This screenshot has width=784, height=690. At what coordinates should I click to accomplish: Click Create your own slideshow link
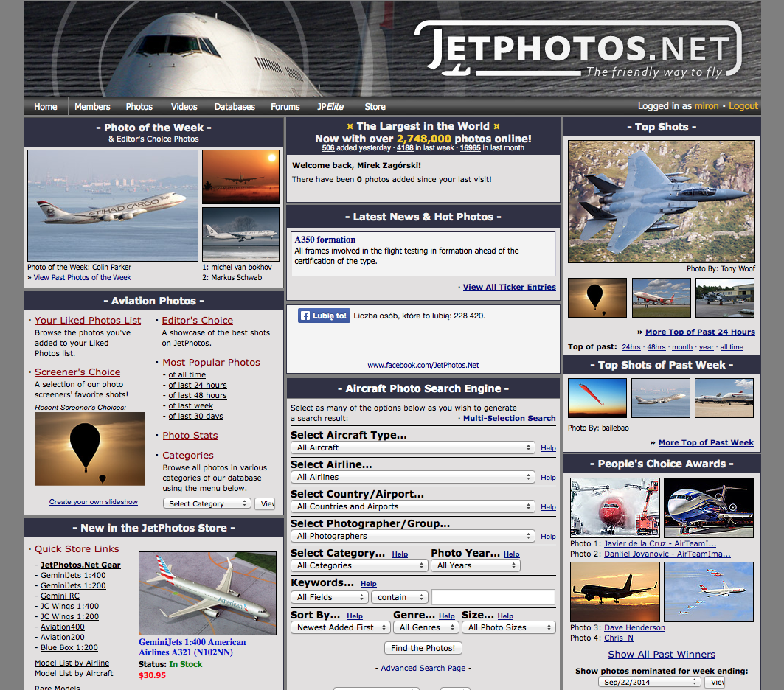click(94, 501)
